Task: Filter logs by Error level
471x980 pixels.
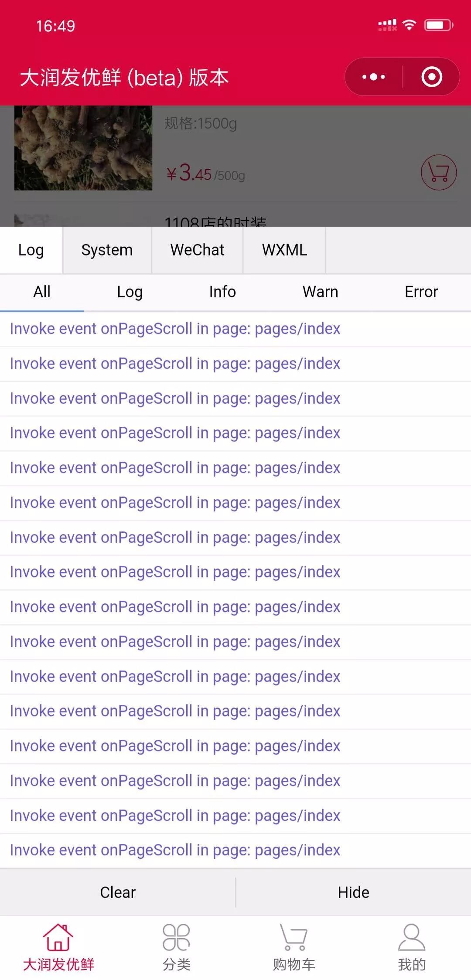Action: click(421, 292)
